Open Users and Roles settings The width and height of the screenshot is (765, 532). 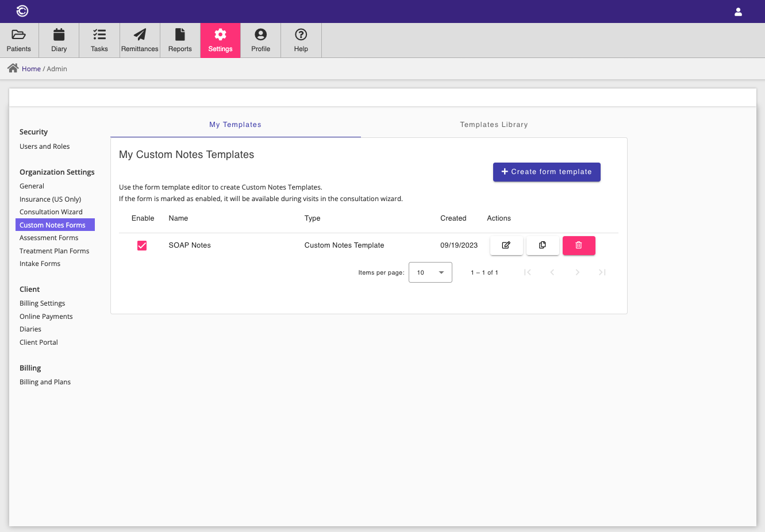tap(44, 146)
